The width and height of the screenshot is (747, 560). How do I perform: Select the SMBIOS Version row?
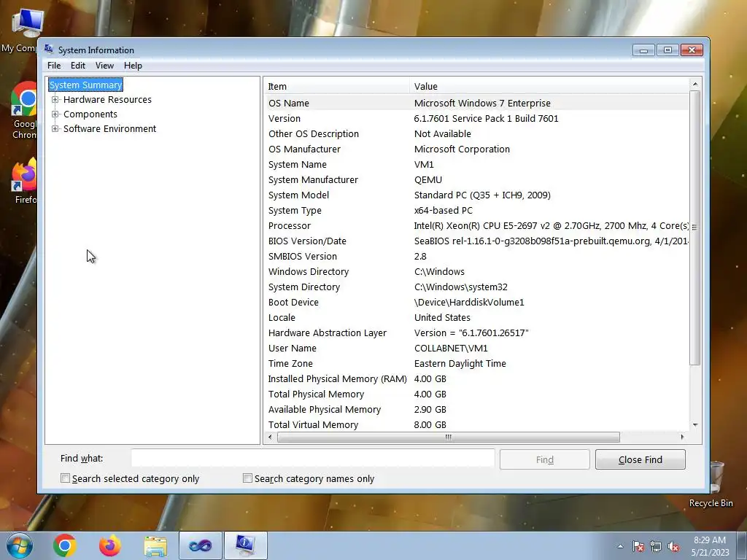tap(476, 256)
